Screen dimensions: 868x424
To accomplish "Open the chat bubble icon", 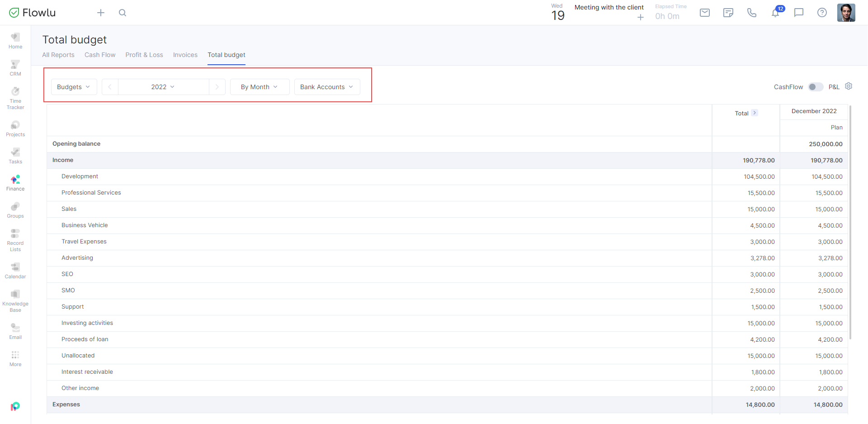I will (x=799, y=13).
